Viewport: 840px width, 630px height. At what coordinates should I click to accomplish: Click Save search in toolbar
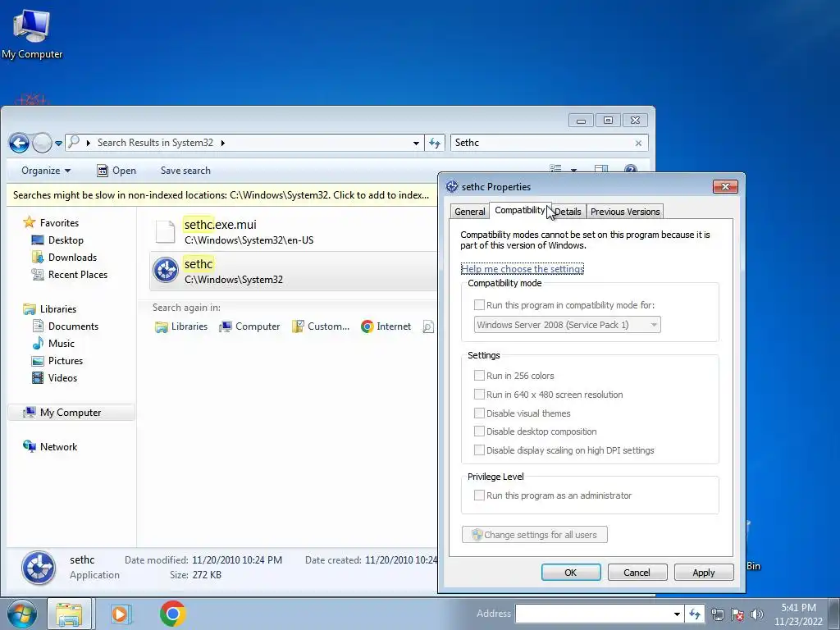pos(185,171)
